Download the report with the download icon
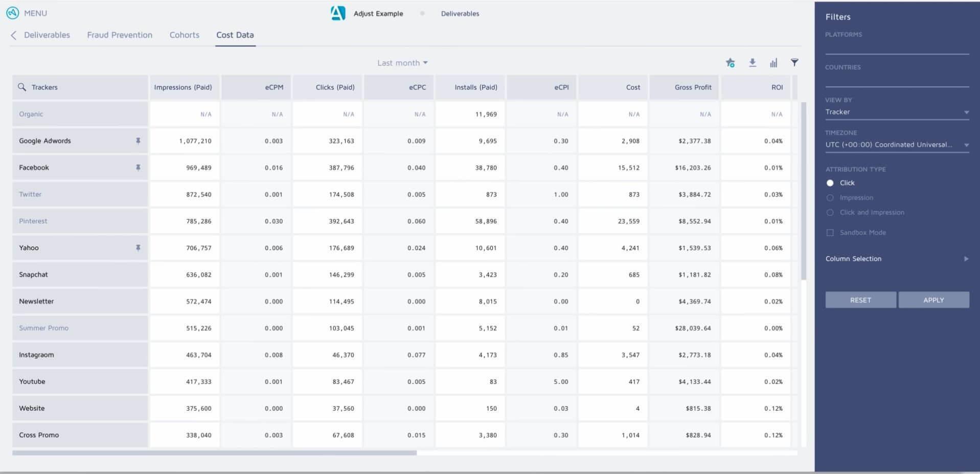The height and width of the screenshot is (474, 980). point(752,62)
